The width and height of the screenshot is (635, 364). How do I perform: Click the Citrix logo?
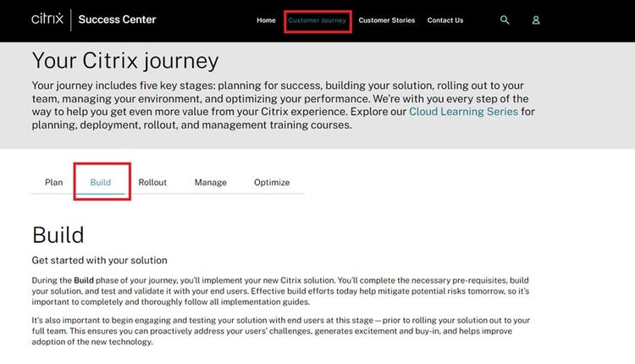tap(47, 19)
